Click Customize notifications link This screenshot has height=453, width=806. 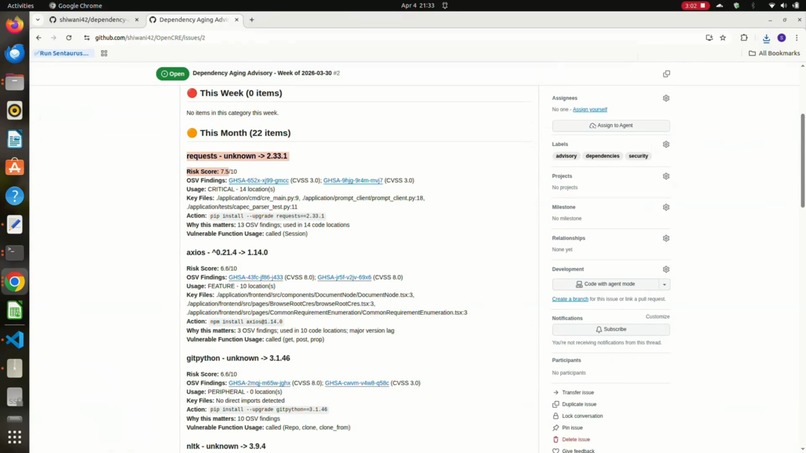657,317
